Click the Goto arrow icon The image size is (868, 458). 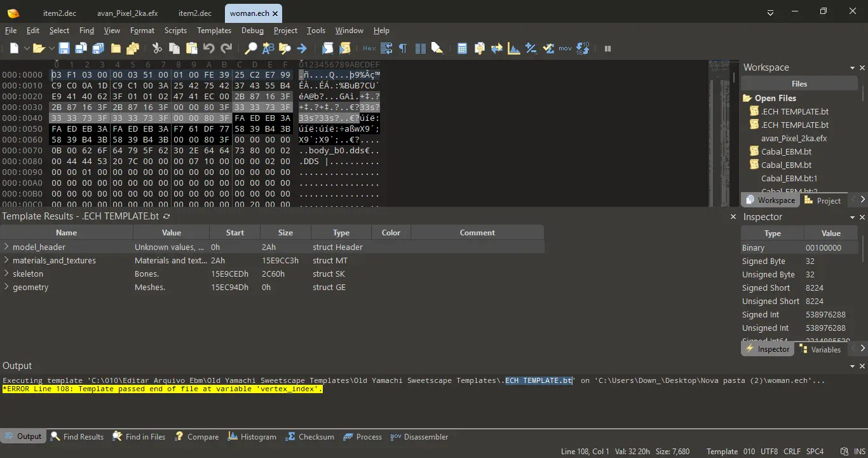[x=301, y=48]
